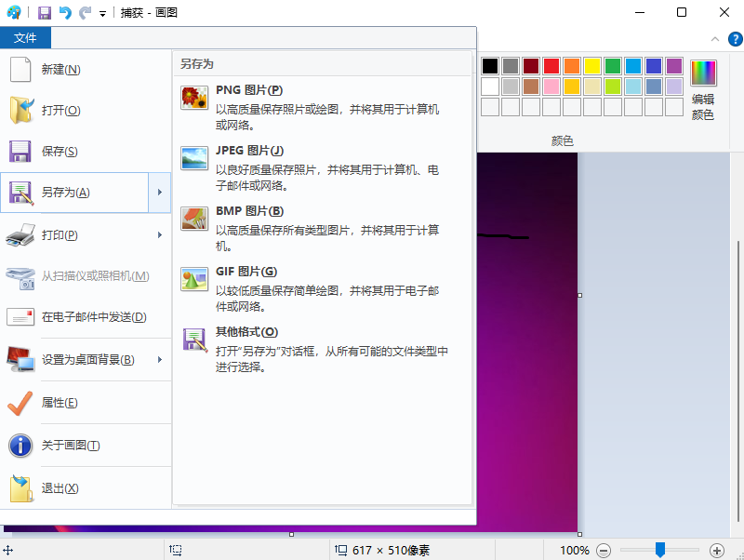Select BMP 图片 save format icon
The image size is (744, 560).
[x=194, y=218]
